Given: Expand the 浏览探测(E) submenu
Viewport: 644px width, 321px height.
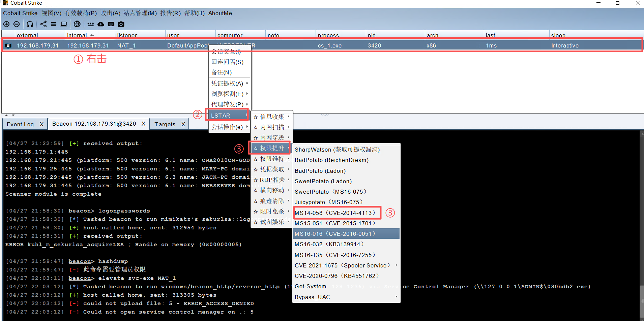Looking at the screenshot, I should (x=230, y=94).
